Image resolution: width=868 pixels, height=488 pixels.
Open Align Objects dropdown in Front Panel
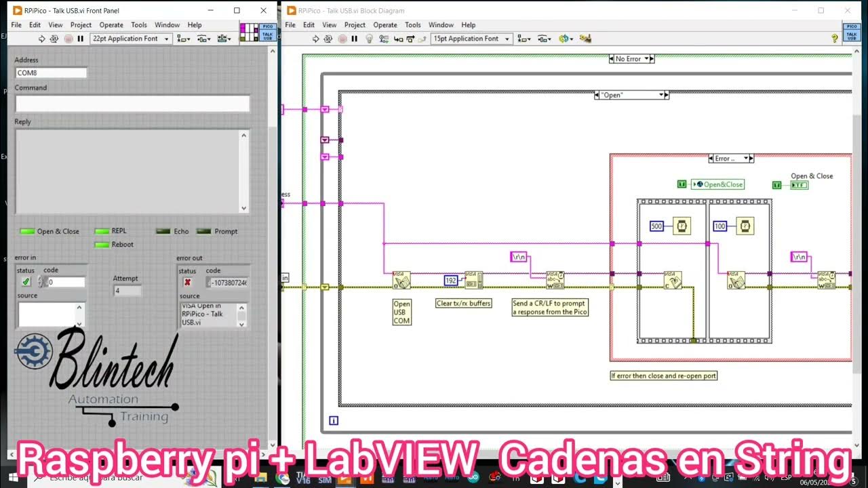(x=183, y=39)
